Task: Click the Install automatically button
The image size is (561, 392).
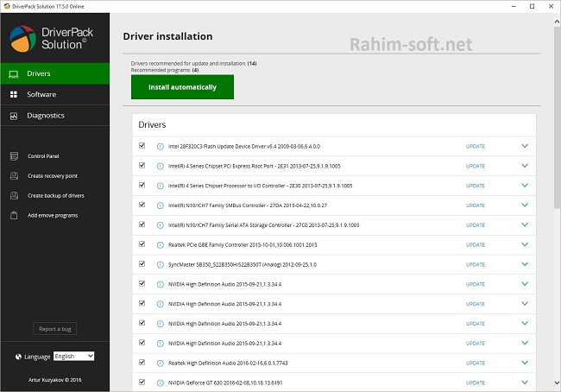Action: click(182, 87)
